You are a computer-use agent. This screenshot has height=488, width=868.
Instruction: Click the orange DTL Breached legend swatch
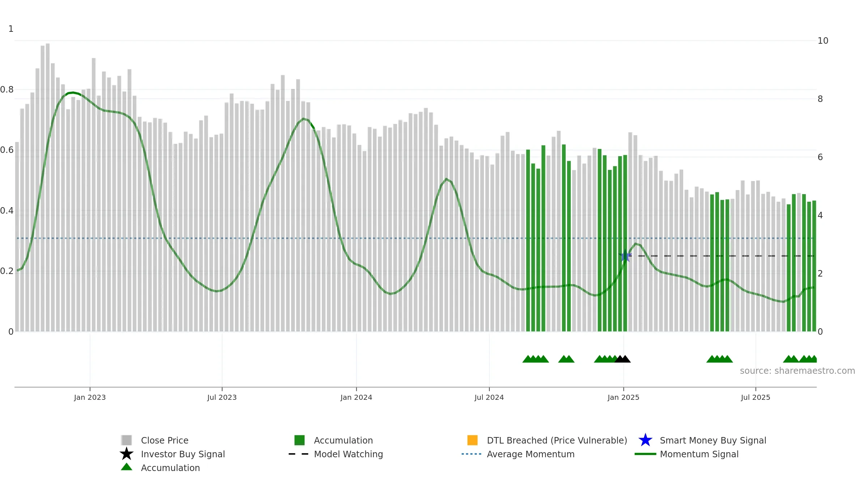coord(472,440)
